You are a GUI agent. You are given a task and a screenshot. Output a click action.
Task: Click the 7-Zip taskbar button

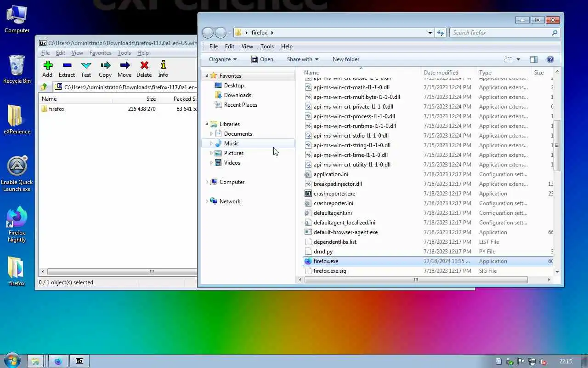click(x=79, y=361)
